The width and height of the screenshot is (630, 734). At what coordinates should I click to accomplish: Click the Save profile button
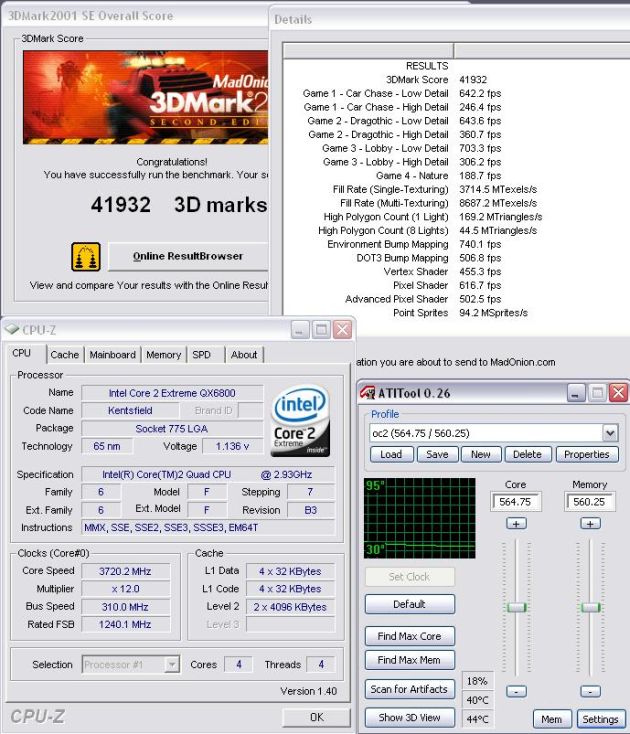pyautogui.click(x=437, y=455)
